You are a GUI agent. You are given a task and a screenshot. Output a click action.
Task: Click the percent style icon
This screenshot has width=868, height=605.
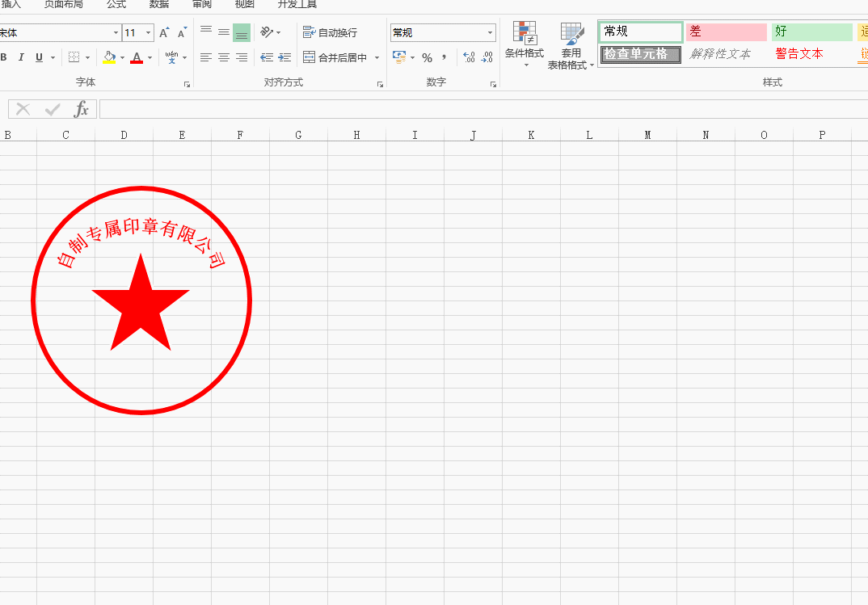point(427,58)
